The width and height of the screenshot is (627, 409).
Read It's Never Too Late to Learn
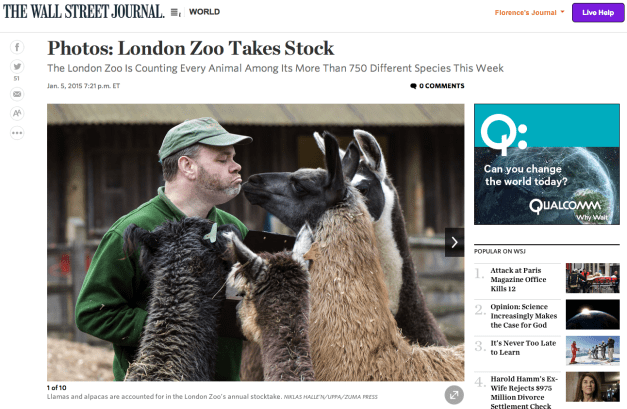click(x=523, y=347)
